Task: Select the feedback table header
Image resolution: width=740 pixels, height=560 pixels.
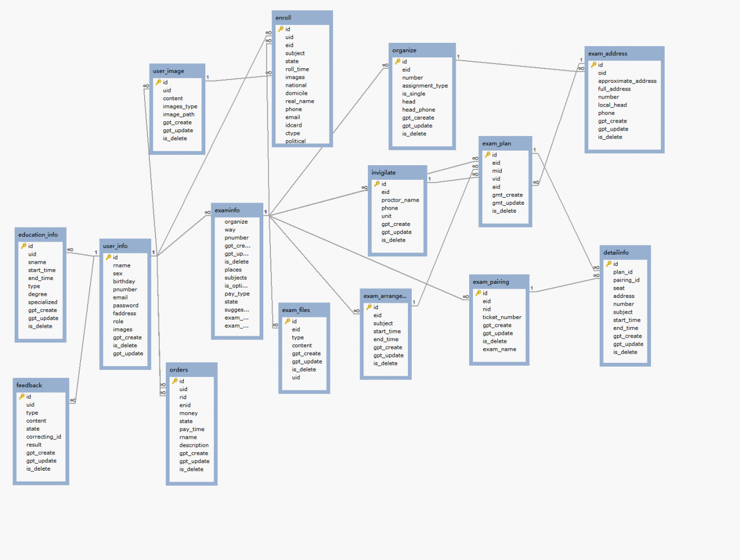Action: (41, 385)
